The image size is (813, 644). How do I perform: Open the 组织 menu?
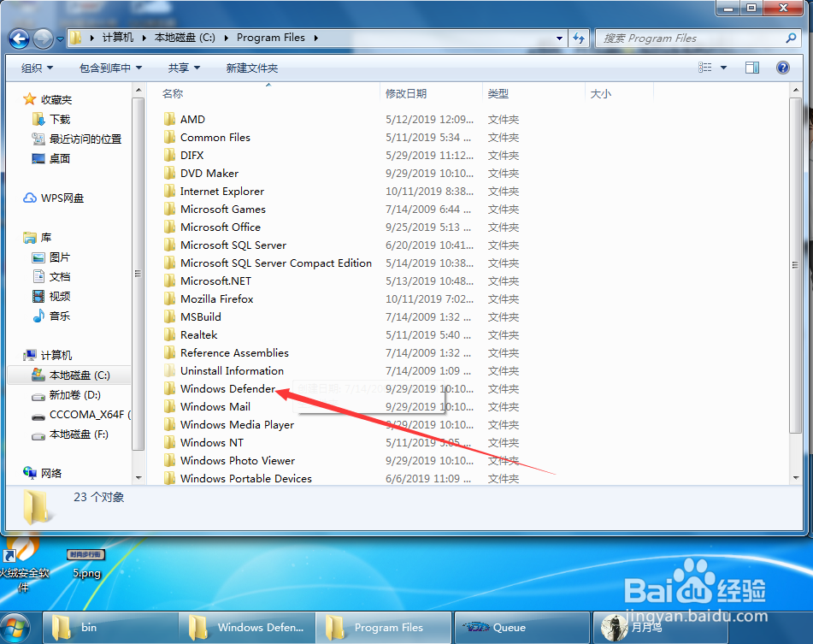tap(38, 68)
